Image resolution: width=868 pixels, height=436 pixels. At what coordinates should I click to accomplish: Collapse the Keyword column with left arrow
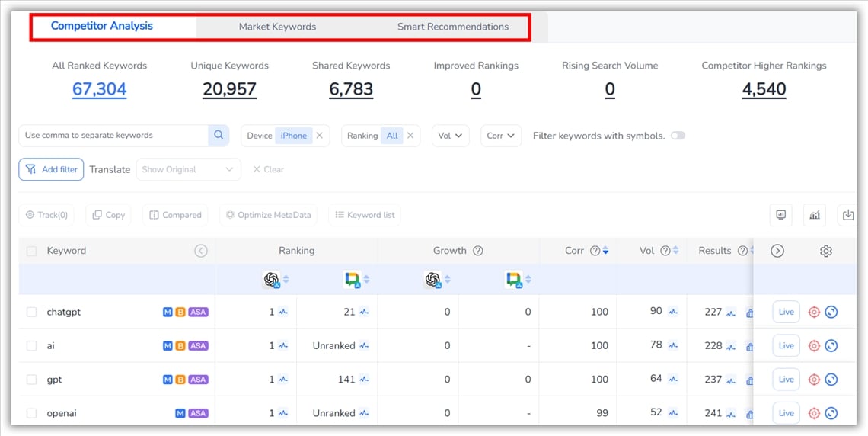(x=201, y=251)
